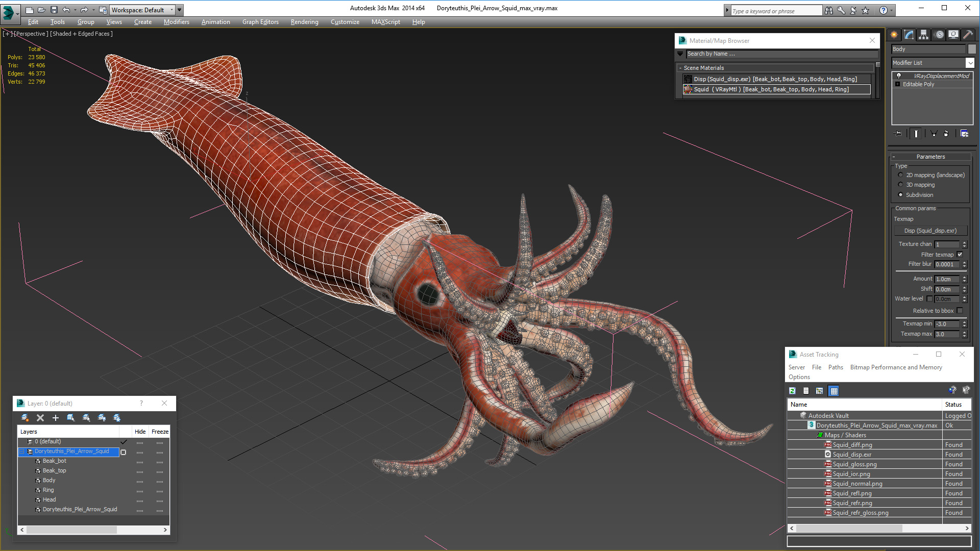This screenshot has width=980, height=551.
Task: Click the Redo arrow icon
Action: point(84,10)
